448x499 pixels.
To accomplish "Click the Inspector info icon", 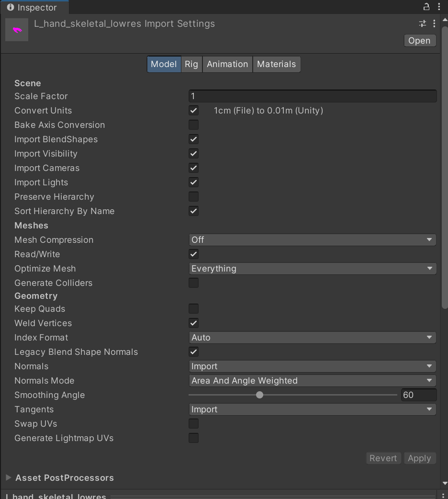I will click(11, 7).
